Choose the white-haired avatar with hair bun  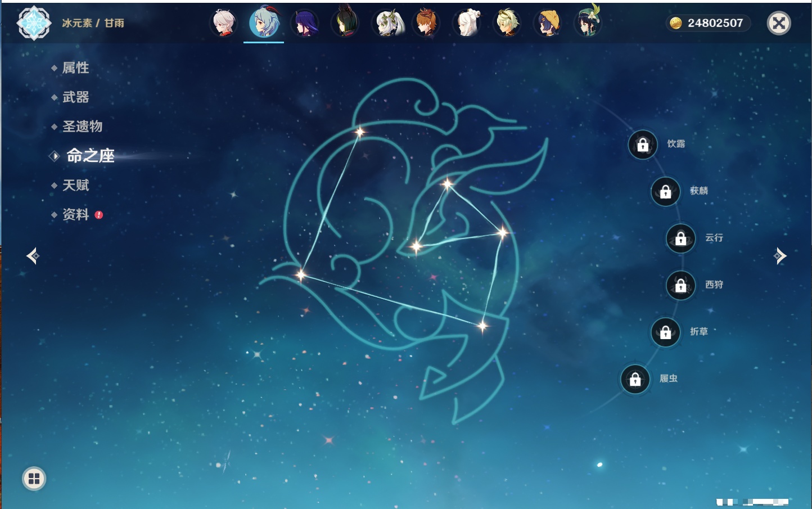(467, 23)
